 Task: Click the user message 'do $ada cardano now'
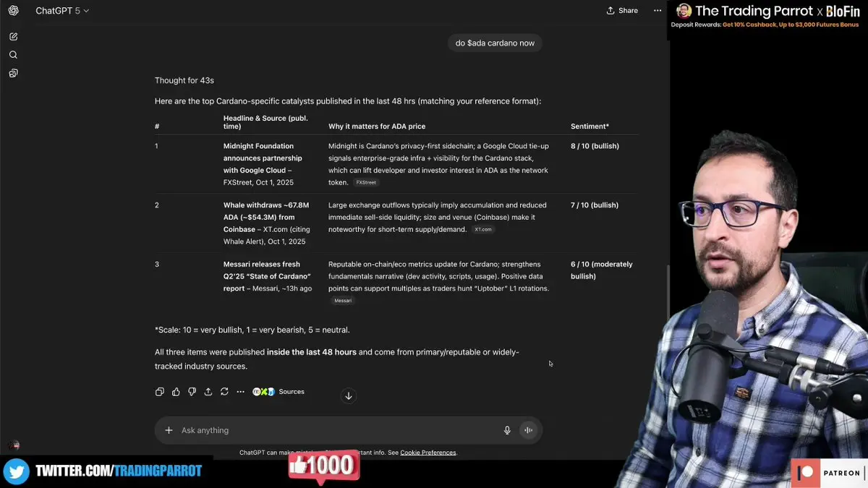point(495,43)
